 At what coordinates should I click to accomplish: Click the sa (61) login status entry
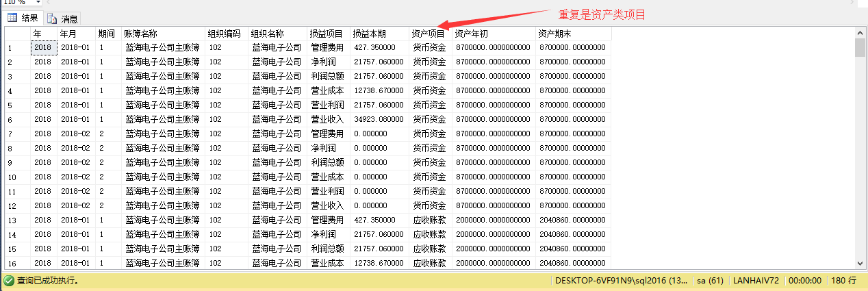tap(709, 281)
